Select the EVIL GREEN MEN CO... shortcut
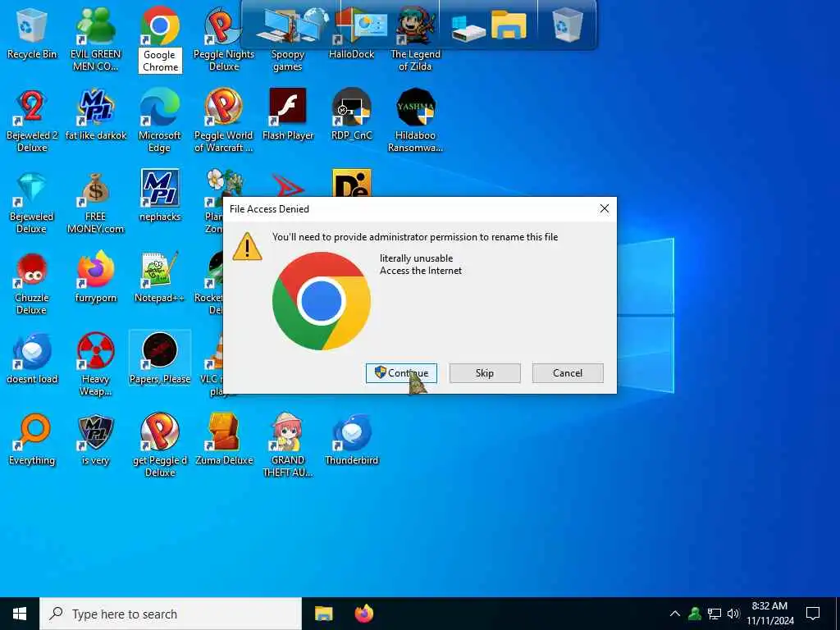The width and height of the screenshot is (840, 630). coord(95,39)
